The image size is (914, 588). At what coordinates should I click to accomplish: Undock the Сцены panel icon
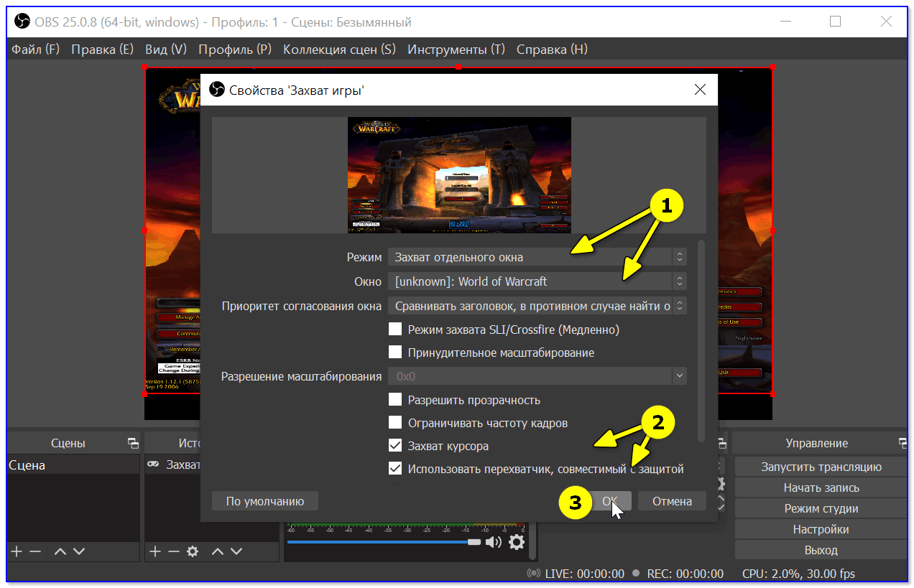pos(132,443)
